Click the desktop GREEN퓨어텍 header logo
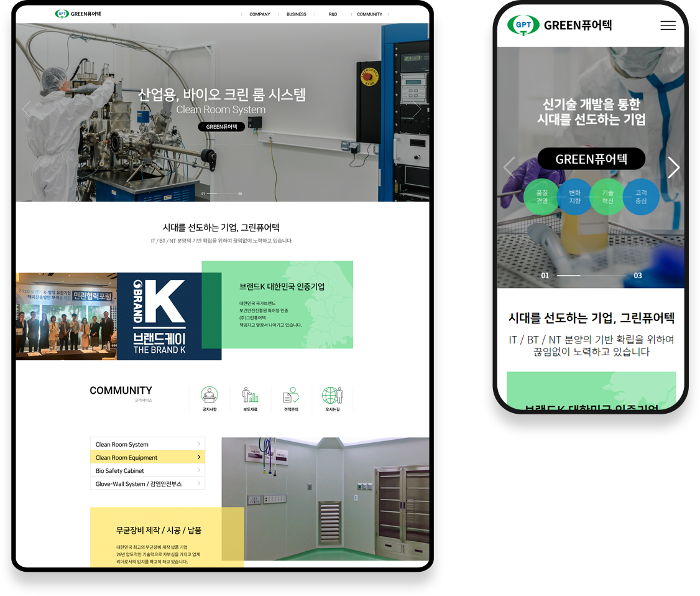Image resolution: width=700 pixels, height=596 pixels. [78, 14]
